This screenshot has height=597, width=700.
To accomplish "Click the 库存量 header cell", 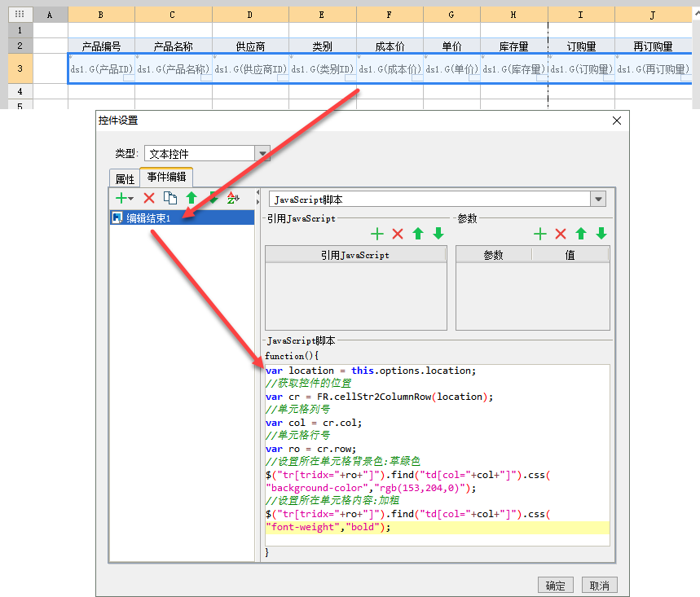I will coord(514,46).
